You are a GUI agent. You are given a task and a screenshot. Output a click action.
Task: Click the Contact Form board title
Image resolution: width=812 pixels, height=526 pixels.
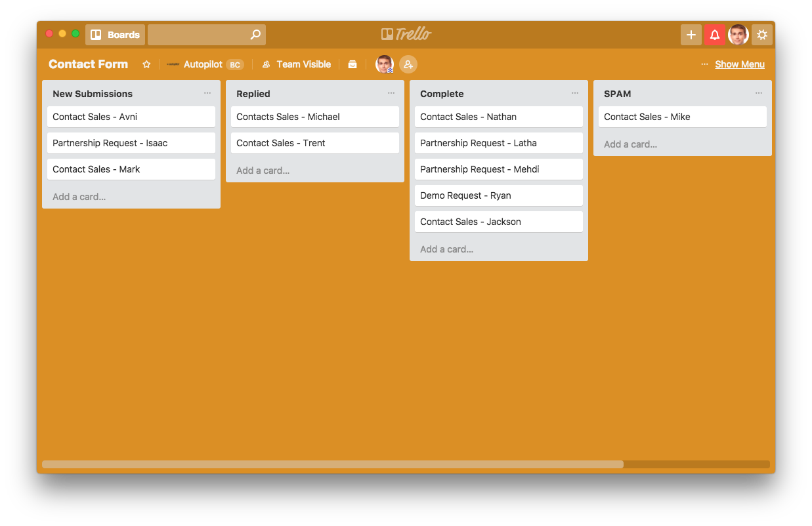(x=88, y=64)
